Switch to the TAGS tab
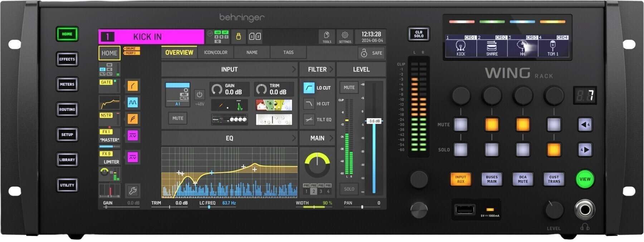 288,53
